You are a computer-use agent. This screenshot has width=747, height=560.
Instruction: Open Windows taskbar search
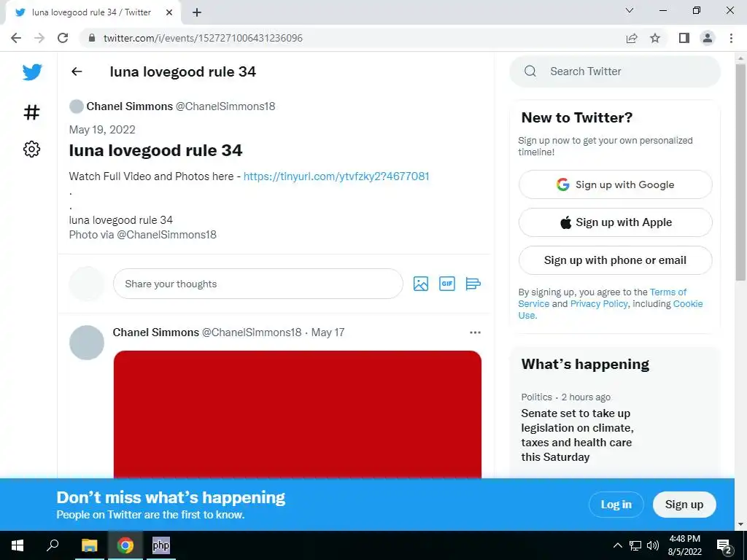53,545
